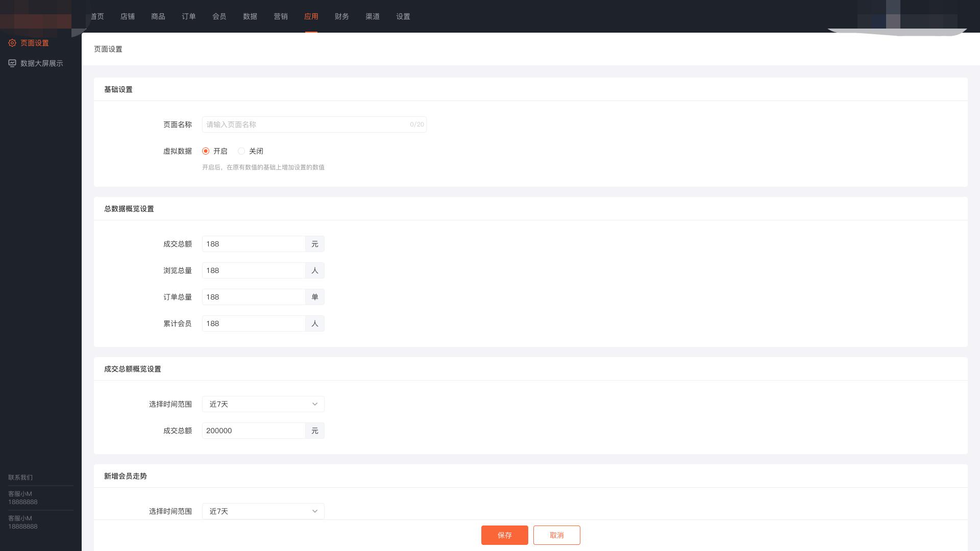Open the 营销 top navigation tab
Viewport: 980px width, 551px height.
(280, 16)
